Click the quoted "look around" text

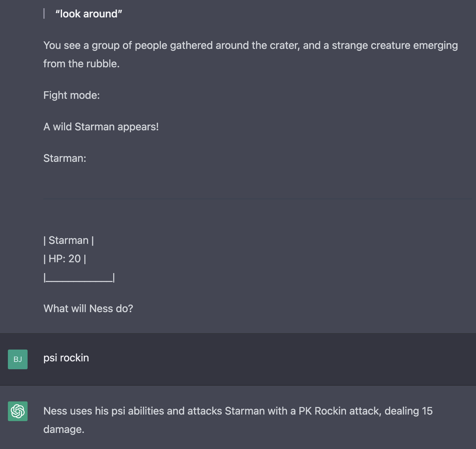point(89,14)
